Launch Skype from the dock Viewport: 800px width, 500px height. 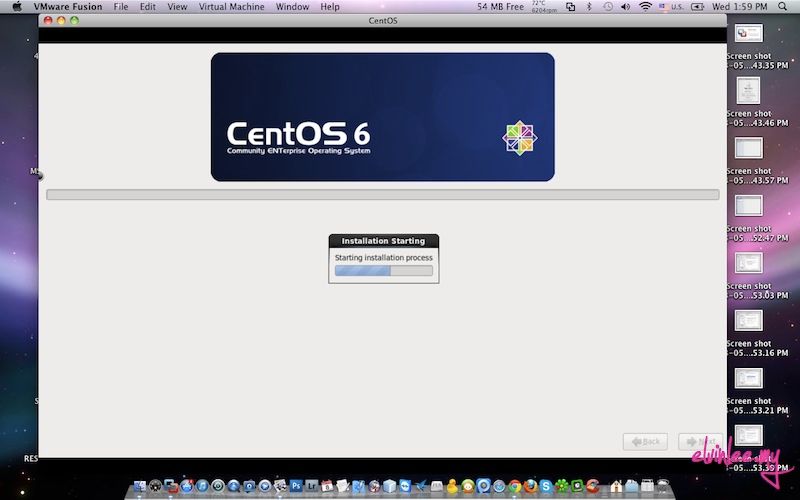tap(546, 486)
